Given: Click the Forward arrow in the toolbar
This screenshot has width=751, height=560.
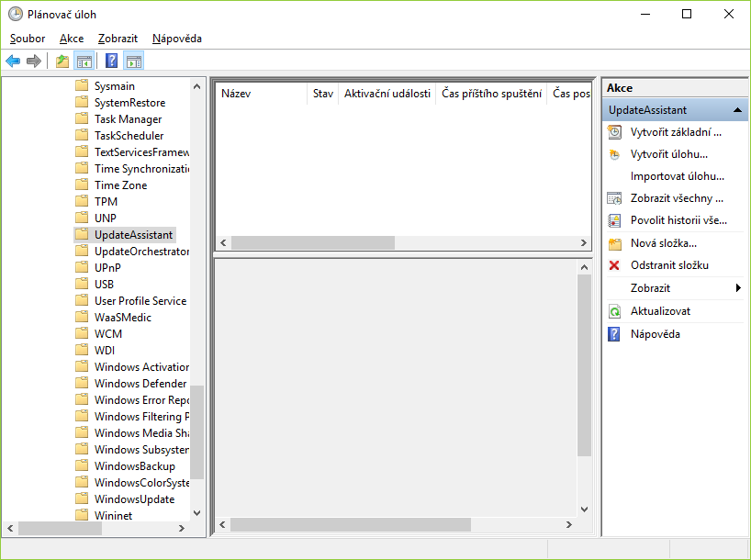Looking at the screenshot, I should [34, 62].
